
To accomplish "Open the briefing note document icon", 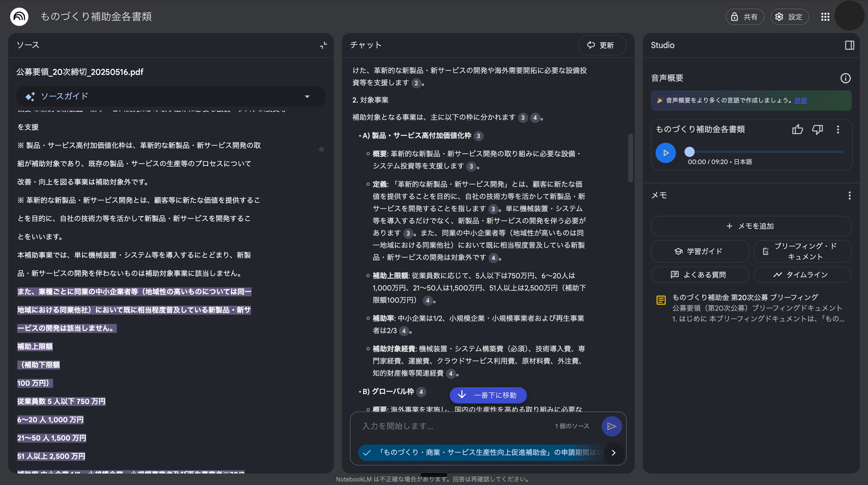I will pyautogui.click(x=661, y=300).
